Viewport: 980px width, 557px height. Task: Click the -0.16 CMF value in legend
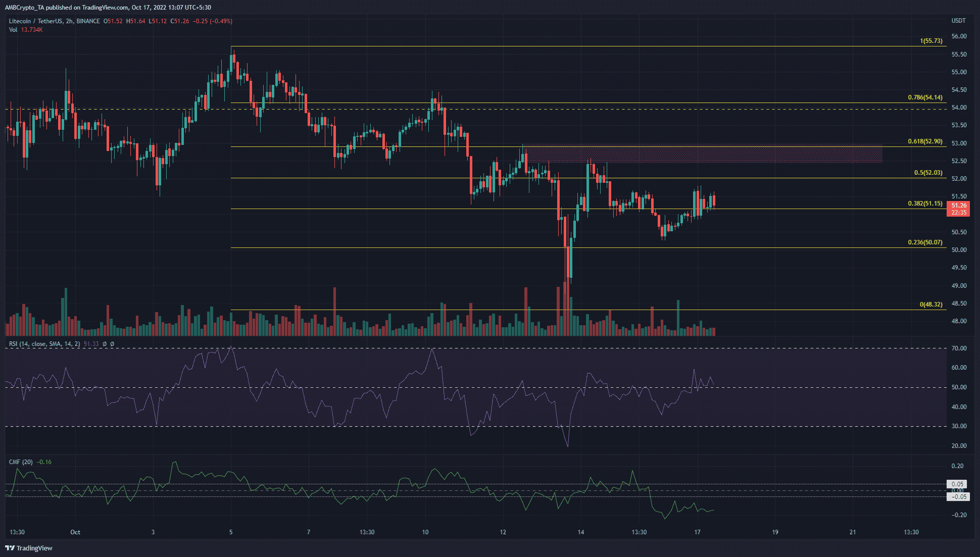point(44,462)
